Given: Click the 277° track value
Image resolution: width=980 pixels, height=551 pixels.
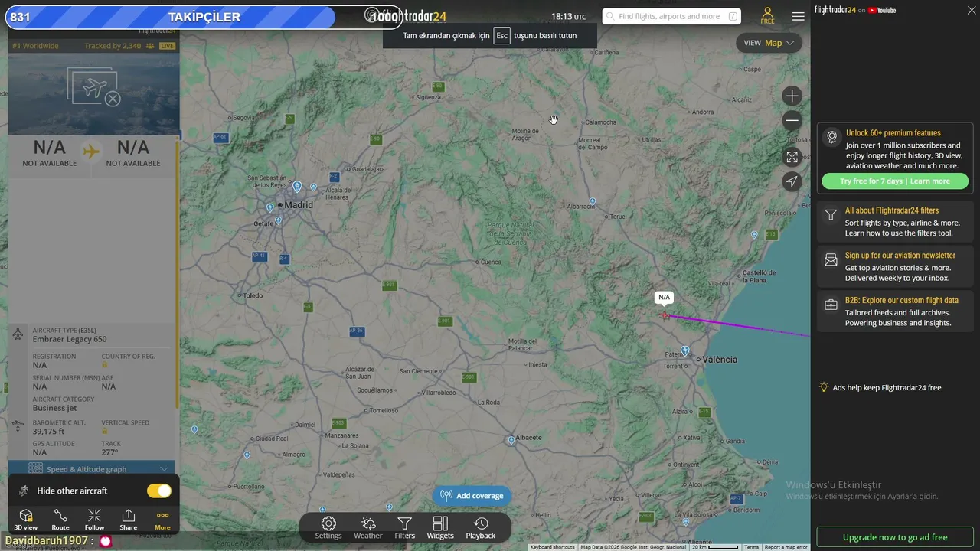Looking at the screenshot, I should (109, 452).
